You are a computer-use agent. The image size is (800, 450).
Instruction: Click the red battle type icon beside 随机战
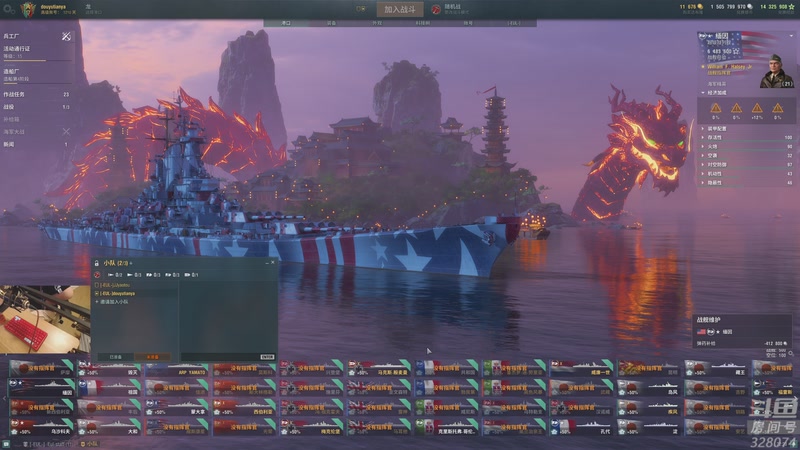point(436,9)
